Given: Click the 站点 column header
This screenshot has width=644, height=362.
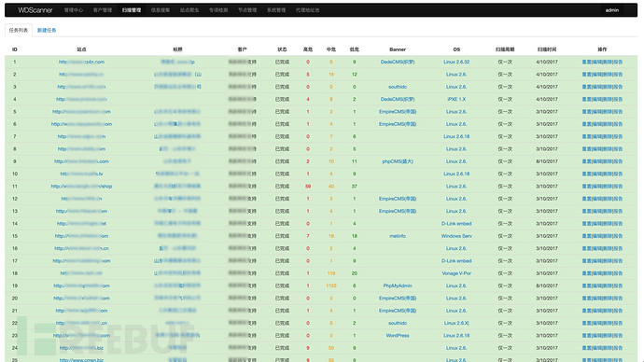Looking at the screenshot, I should (x=81, y=49).
